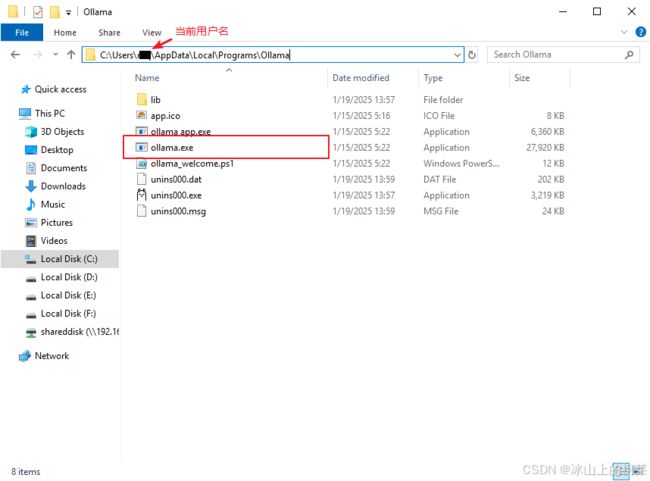Open the recent locations dropdown arrow
650x481 pixels.
55,55
